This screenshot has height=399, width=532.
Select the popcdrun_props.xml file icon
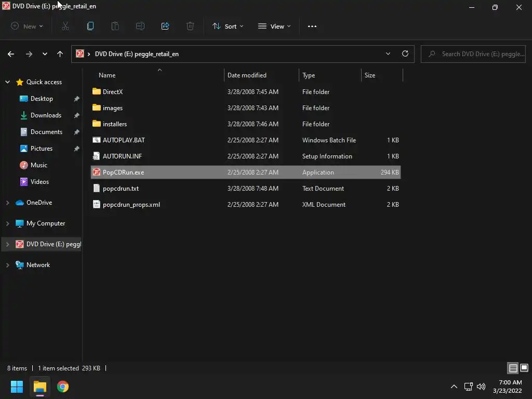click(96, 204)
